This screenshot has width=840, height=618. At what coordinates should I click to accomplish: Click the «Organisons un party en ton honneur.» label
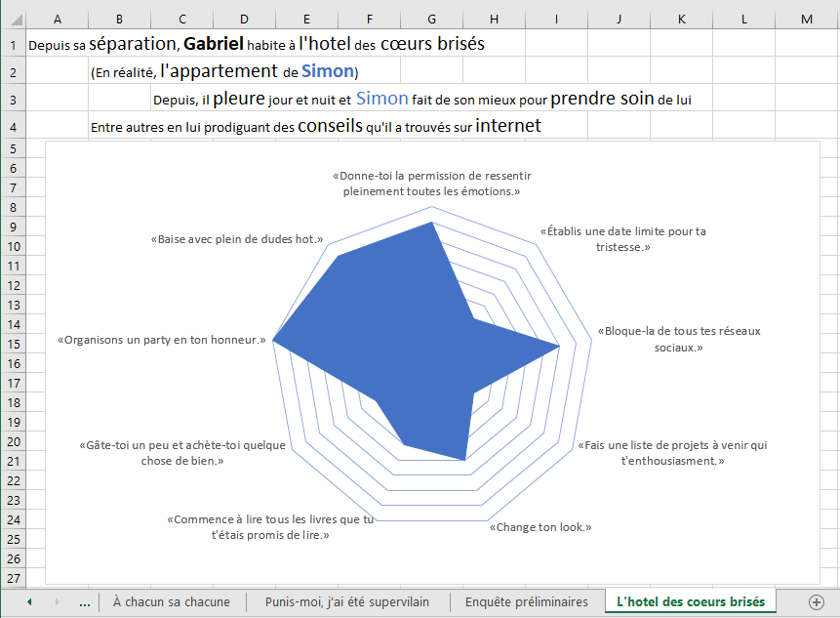162,341
